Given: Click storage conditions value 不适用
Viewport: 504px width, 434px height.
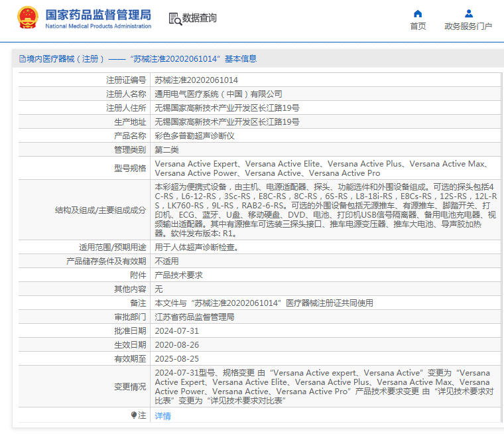Looking at the screenshot, I should (x=166, y=261).
